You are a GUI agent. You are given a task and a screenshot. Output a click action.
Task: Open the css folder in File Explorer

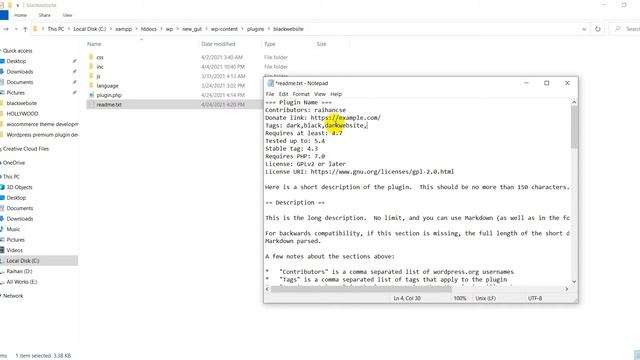100,57
